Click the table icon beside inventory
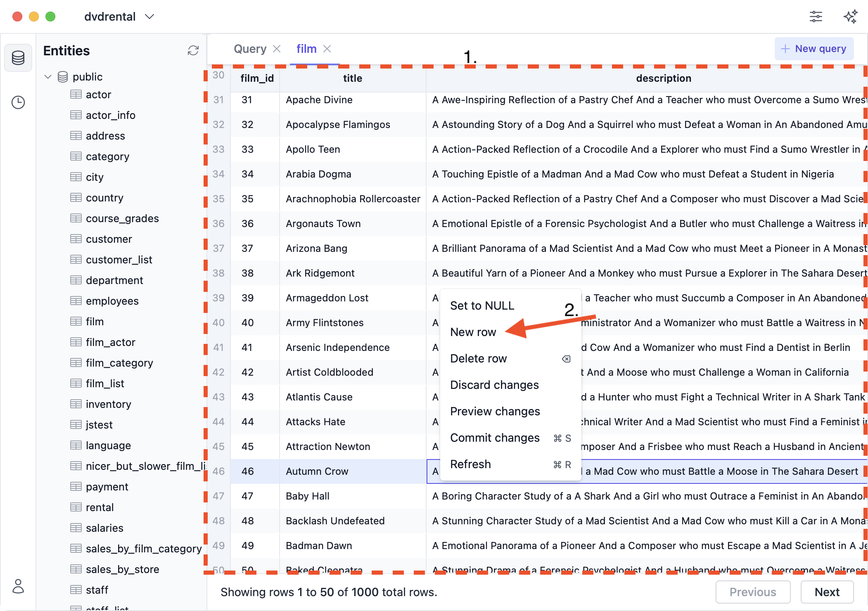Viewport: 868px width, 611px height. 76,404
